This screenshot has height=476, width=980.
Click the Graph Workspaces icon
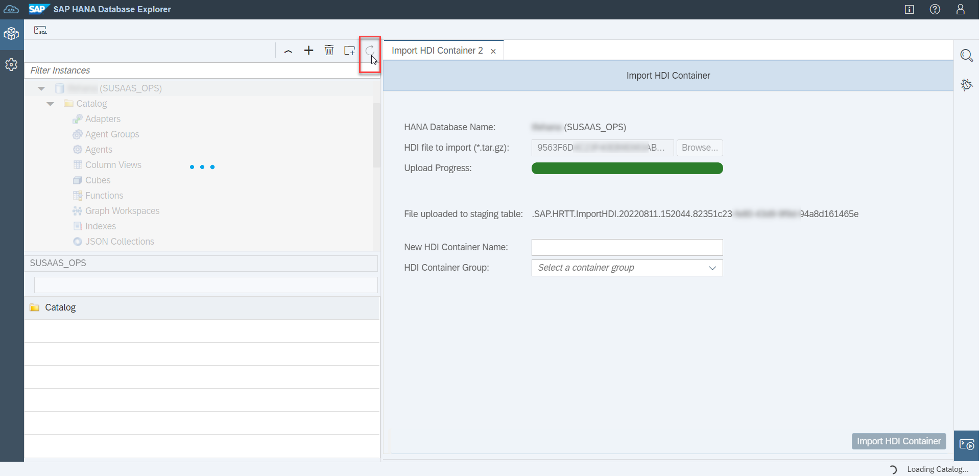(78, 211)
